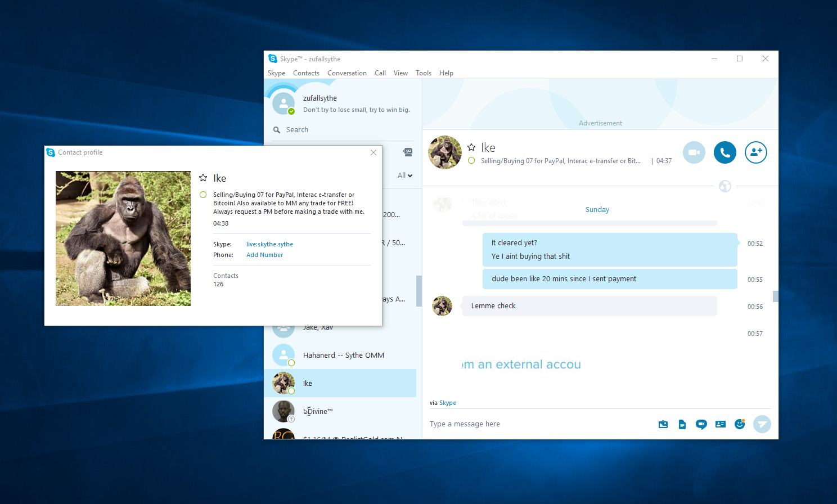The height and width of the screenshot is (504, 837).
Task: Click the contact list scrollbar thumb
Action: (x=418, y=291)
